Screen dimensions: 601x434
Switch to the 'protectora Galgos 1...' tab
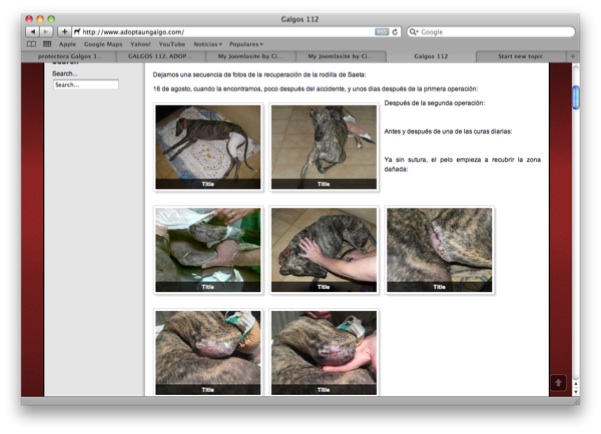[x=69, y=56]
